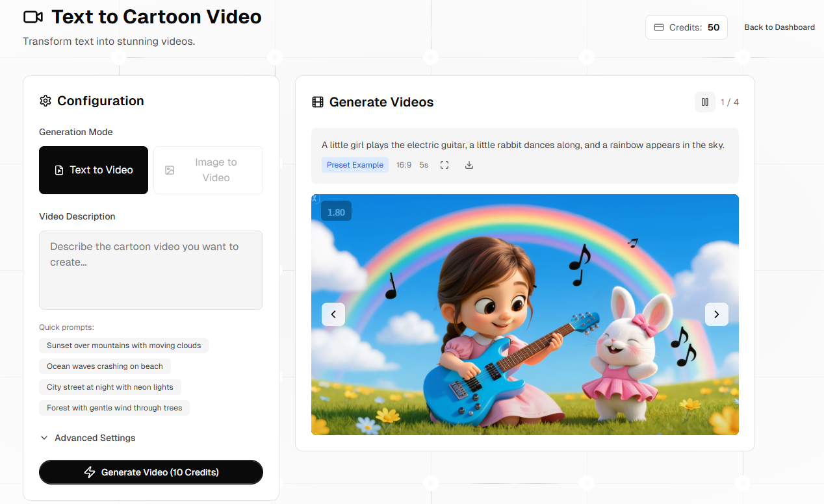Go to the previous video with left arrow
Screen dimensions: 824x504
click(333, 314)
